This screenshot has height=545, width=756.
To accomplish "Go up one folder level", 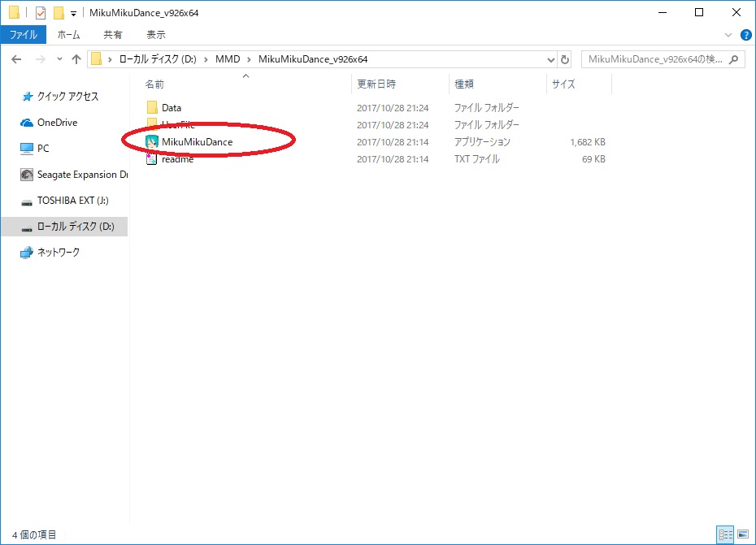I will pyautogui.click(x=76, y=59).
